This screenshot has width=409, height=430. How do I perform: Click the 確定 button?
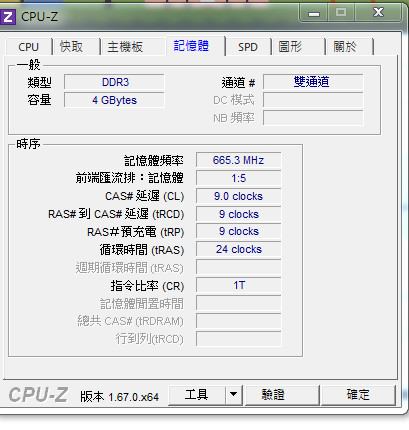tap(358, 395)
